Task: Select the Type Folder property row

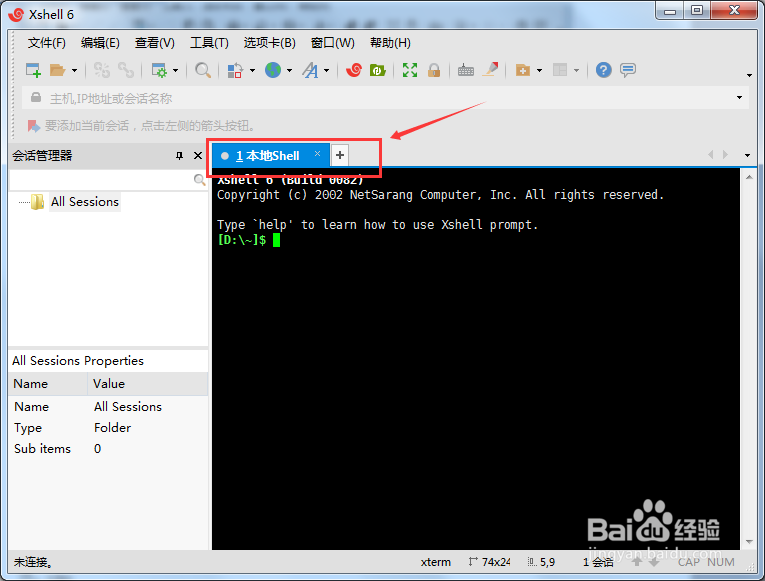Action: click(x=108, y=428)
